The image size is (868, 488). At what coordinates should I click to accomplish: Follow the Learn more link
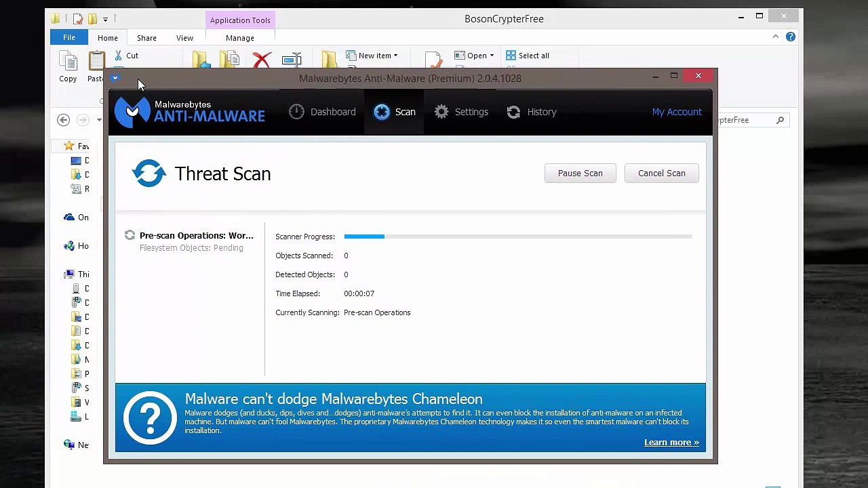pyautogui.click(x=671, y=443)
